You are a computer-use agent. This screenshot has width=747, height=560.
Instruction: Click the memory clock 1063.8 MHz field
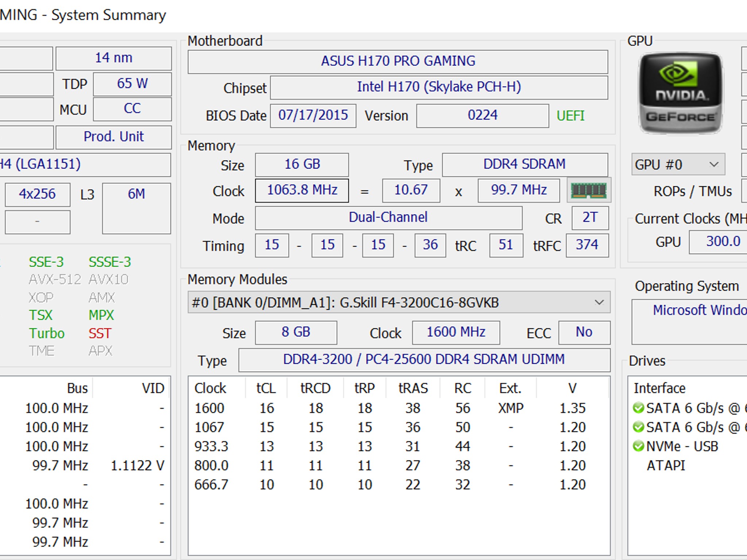click(x=302, y=190)
